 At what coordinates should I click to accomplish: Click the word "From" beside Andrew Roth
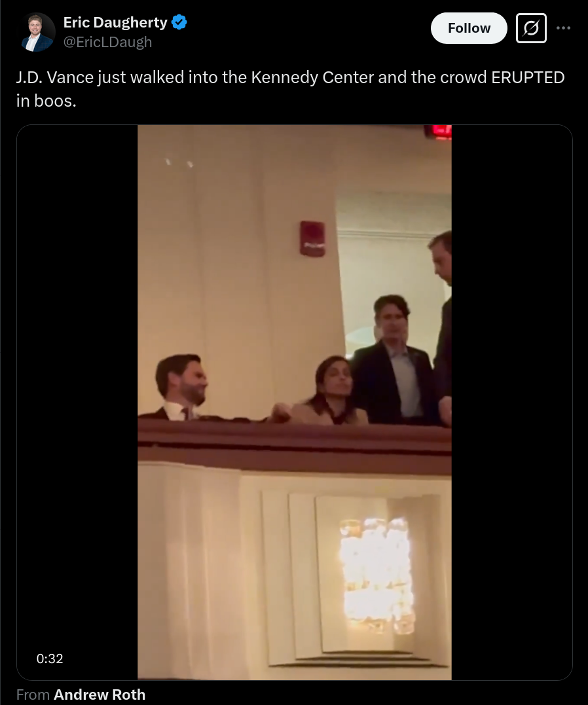[33, 695]
